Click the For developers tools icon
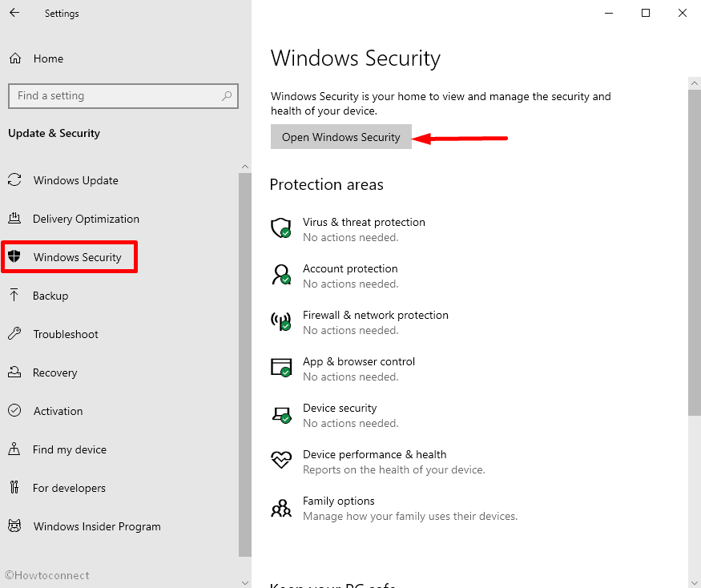Screen dimensions: 701x588 click(14, 487)
